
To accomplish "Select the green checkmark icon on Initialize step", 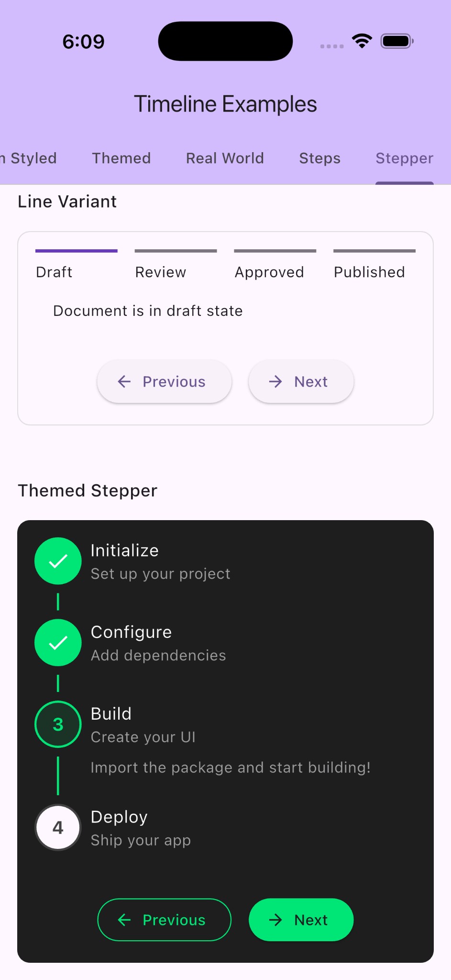I will point(57,561).
